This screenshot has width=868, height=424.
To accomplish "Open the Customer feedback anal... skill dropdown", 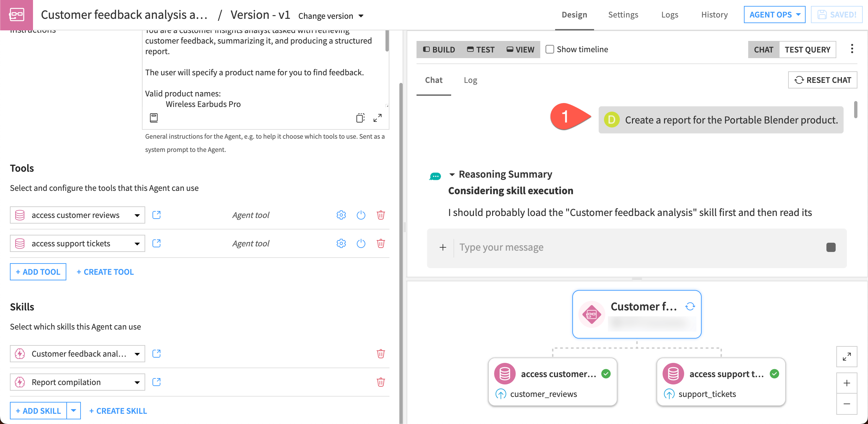I will click(x=77, y=353).
